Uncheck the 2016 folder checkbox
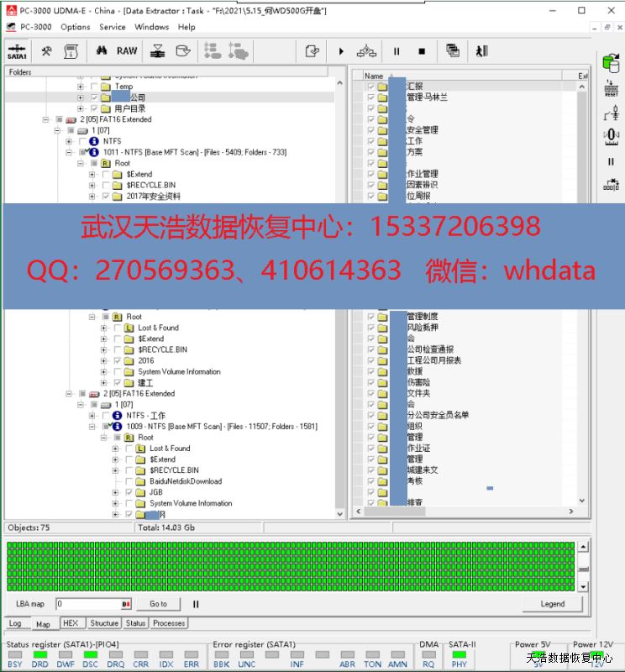Image resolution: width=625 pixels, height=672 pixels. [x=117, y=360]
